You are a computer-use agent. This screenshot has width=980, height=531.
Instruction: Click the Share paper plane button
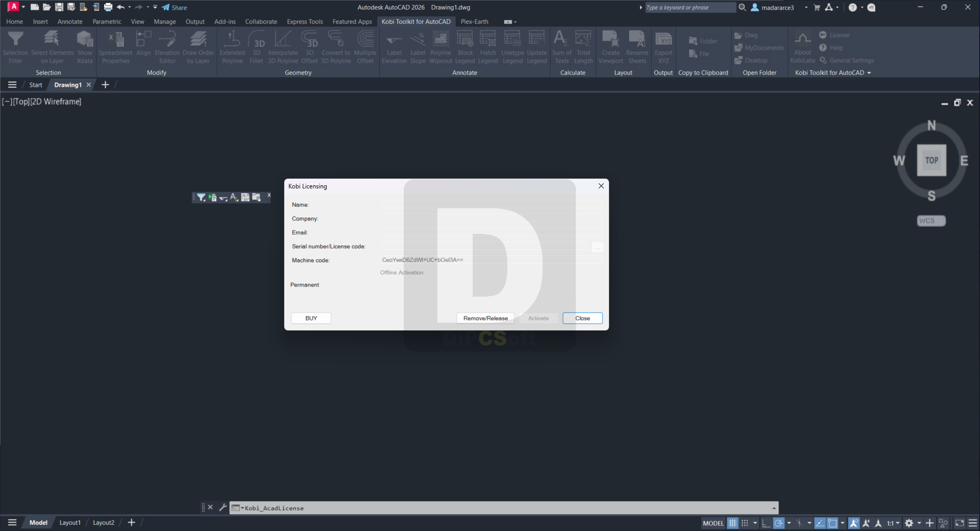pyautogui.click(x=175, y=8)
